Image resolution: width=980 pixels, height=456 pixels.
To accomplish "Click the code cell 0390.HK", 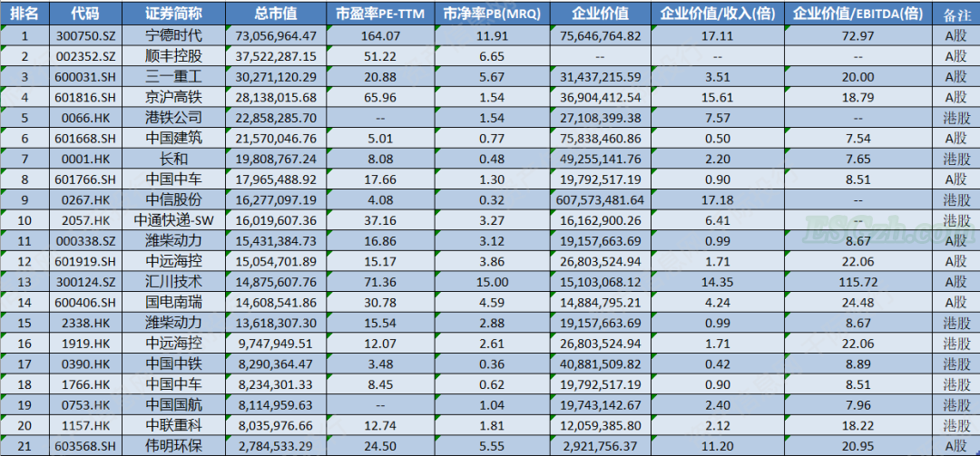I will (85, 364).
